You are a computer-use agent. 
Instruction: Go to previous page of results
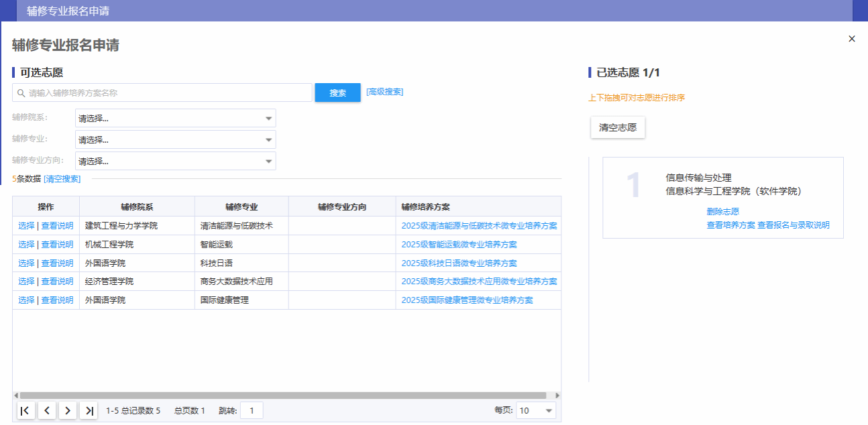click(47, 411)
